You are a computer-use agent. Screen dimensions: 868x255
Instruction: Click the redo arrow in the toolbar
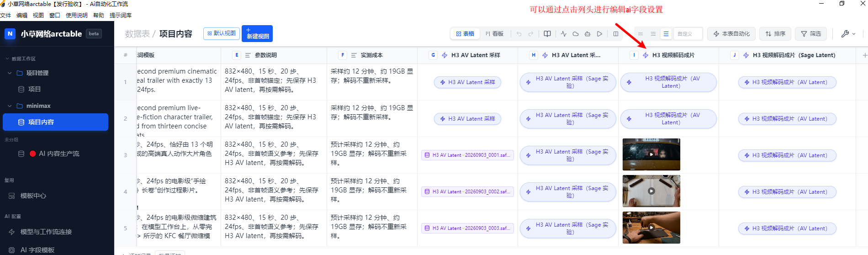click(531, 34)
